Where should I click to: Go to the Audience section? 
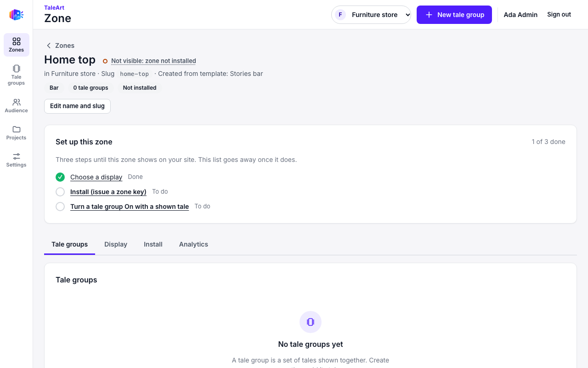coord(17,106)
